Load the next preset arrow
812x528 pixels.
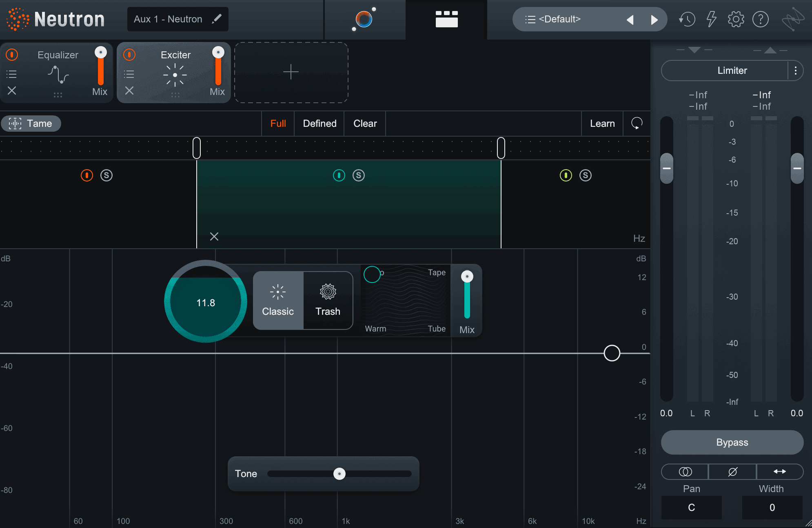pos(654,20)
